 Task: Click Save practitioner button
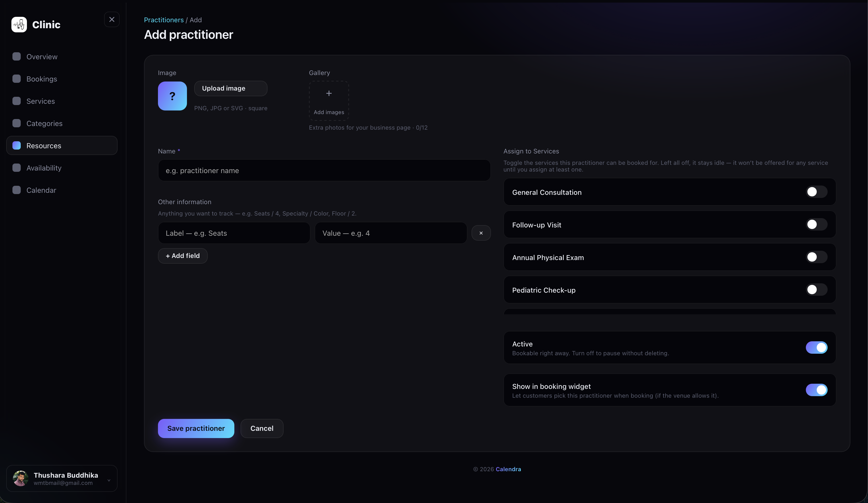[x=196, y=428]
